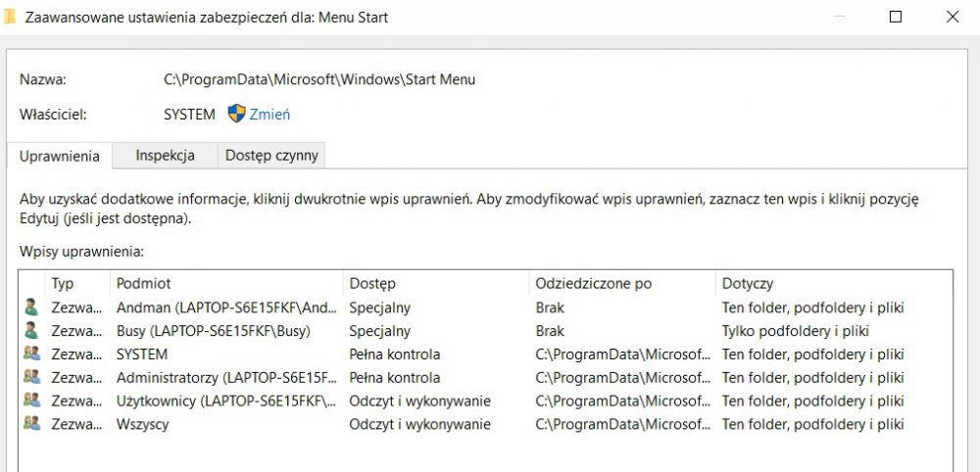
Task: Click the folder icon in title bar
Action: [x=9, y=17]
